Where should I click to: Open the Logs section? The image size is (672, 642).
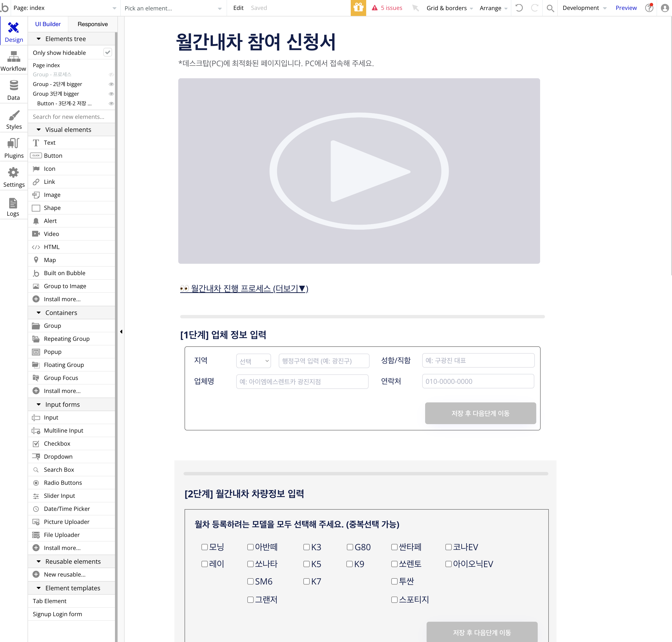click(x=13, y=207)
